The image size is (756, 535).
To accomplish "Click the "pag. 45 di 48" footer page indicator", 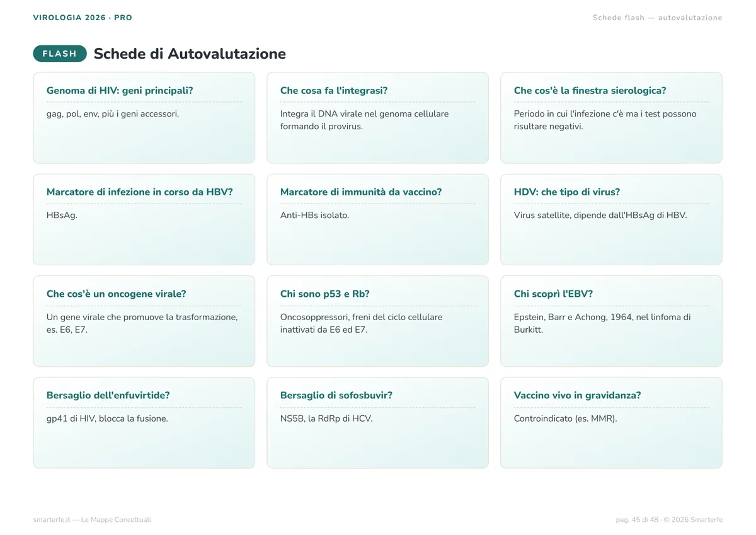I will tap(637, 520).
